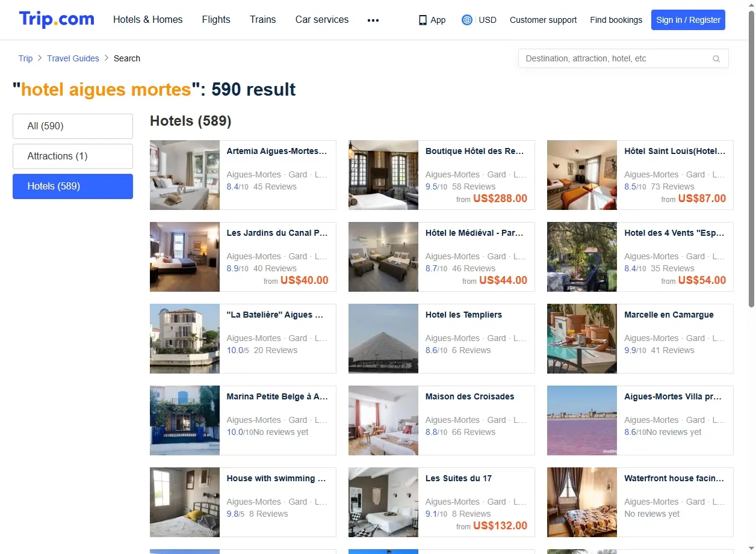Click the Sign in / Register button
Screen dimensions: 756x554
pos(688,20)
